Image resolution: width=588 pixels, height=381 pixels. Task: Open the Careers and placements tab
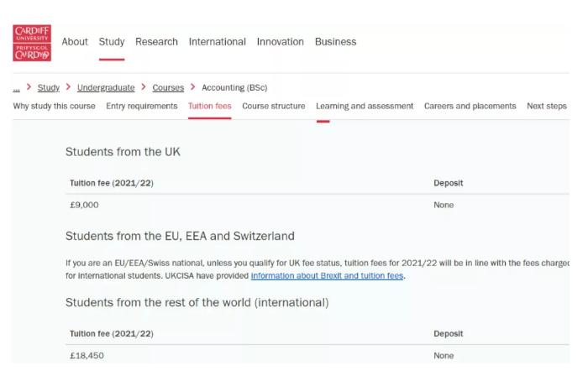click(x=470, y=107)
